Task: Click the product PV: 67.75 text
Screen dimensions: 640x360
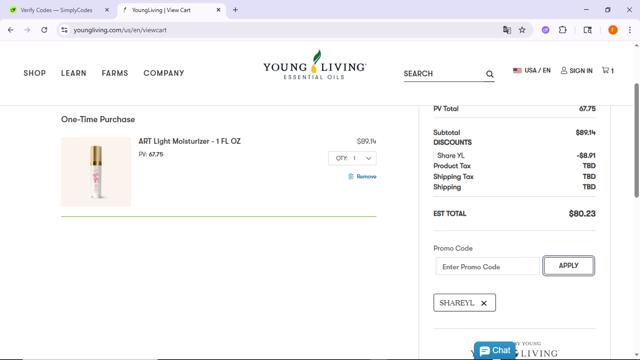Action: (151, 154)
